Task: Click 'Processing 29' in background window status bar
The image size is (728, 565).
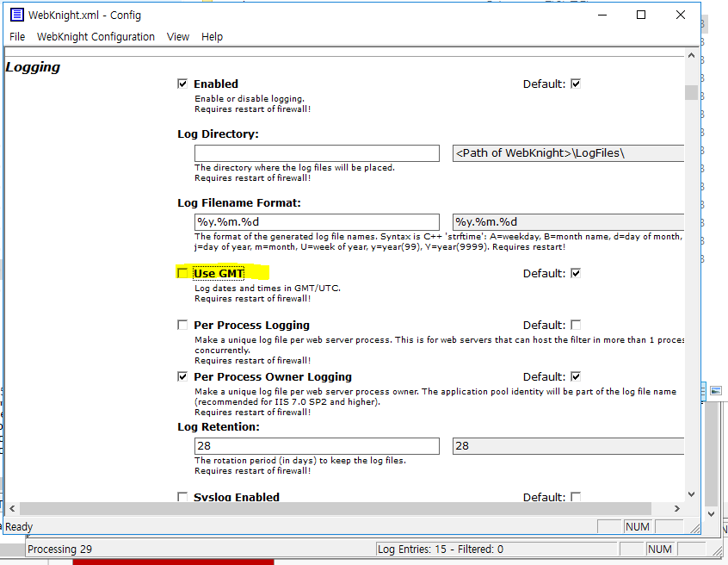Action: click(60, 549)
